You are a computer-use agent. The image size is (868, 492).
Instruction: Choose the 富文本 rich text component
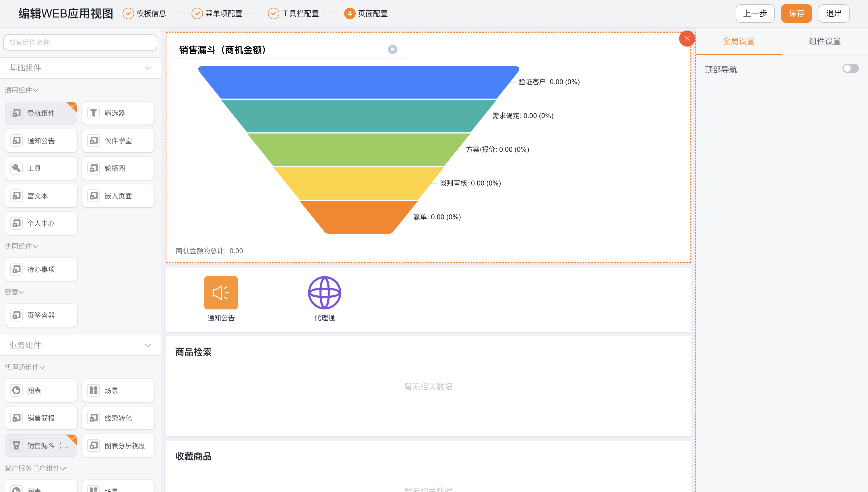[x=41, y=196]
